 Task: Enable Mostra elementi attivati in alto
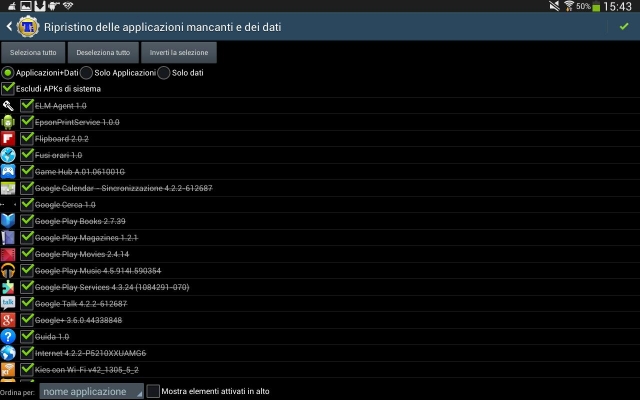(153, 391)
